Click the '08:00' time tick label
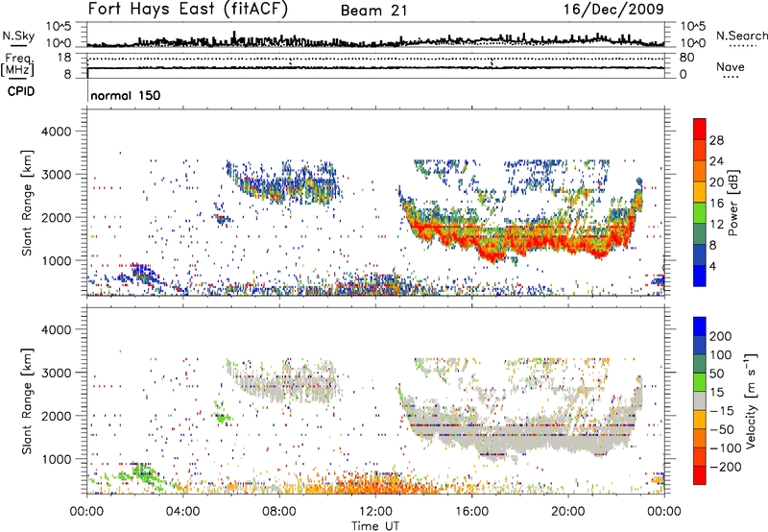Viewport: 768px width, 532px height. coord(279,512)
